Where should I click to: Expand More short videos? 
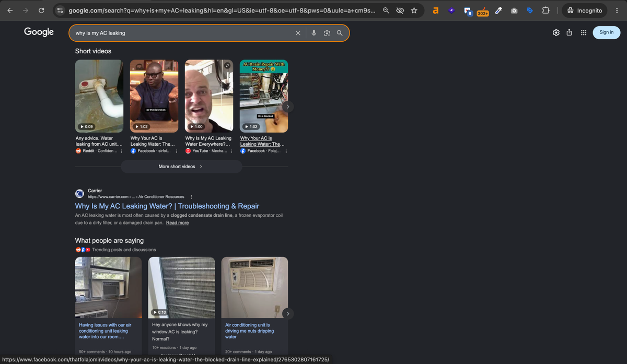(x=181, y=167)
